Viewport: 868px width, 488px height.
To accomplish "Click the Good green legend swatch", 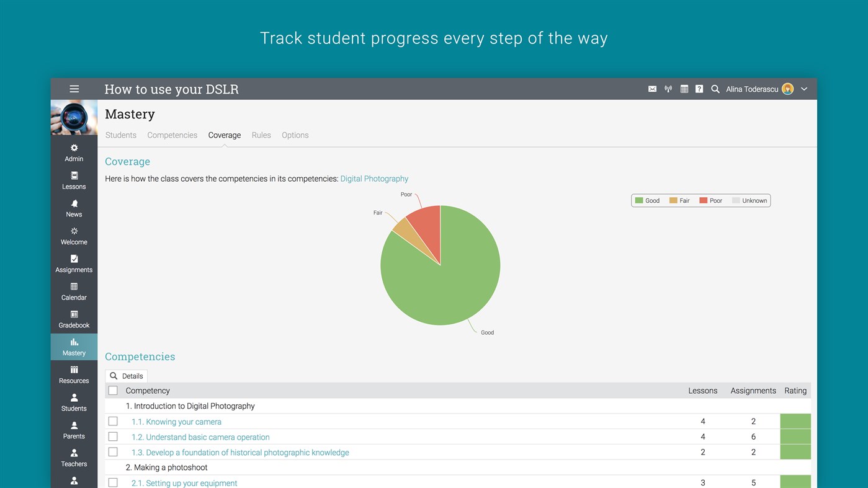I will click(x=639, y=200).
